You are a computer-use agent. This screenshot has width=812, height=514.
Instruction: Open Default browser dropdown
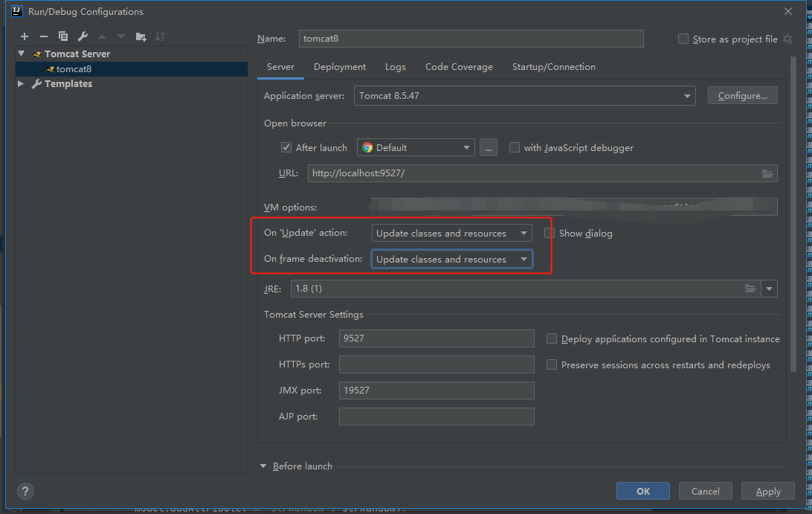[416, 148]
